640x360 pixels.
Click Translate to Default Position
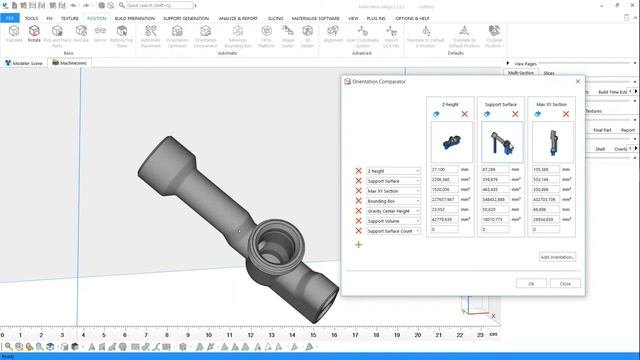(464, 36)
